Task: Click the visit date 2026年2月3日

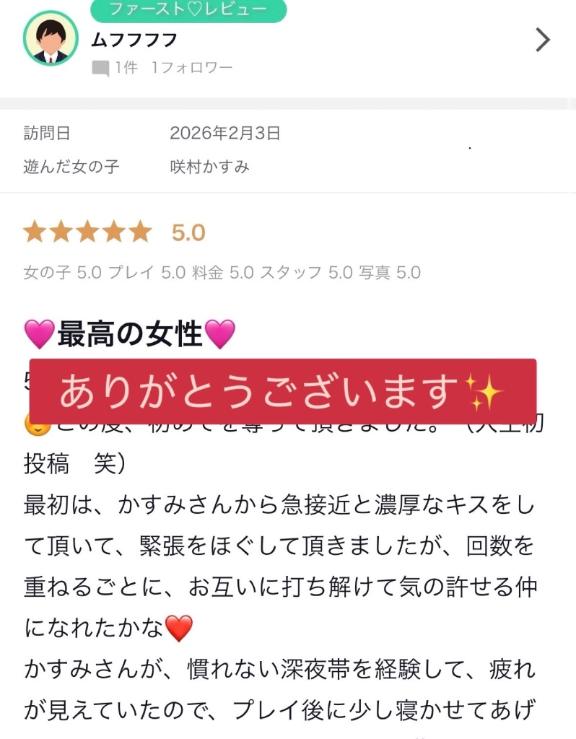Action: pyautogui.click(x=225, y=133)
